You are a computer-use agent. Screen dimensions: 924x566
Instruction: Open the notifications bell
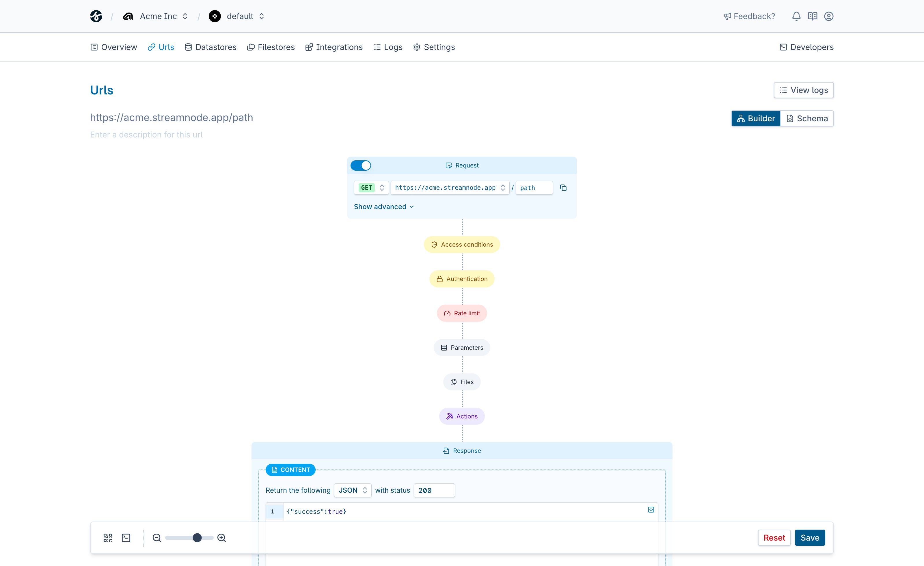click(x=796, y=16)
